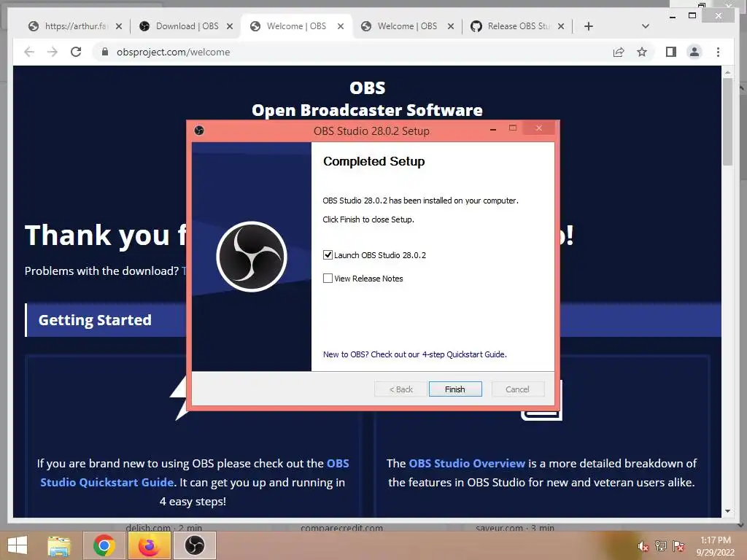This screenshot has width=747, height=560.
Task: Open the 4-step Quickstart Guide link in Setup
Action: (x=414, y=354)
